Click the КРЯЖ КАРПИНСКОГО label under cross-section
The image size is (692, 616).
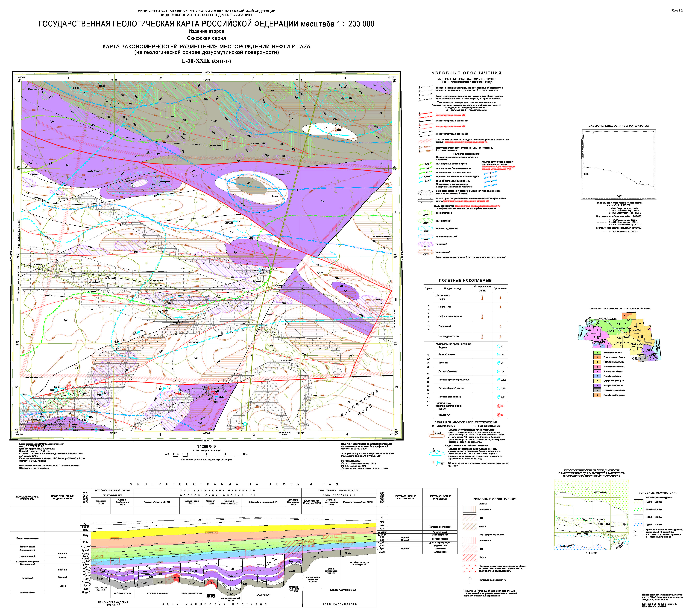tap(340, 604)
